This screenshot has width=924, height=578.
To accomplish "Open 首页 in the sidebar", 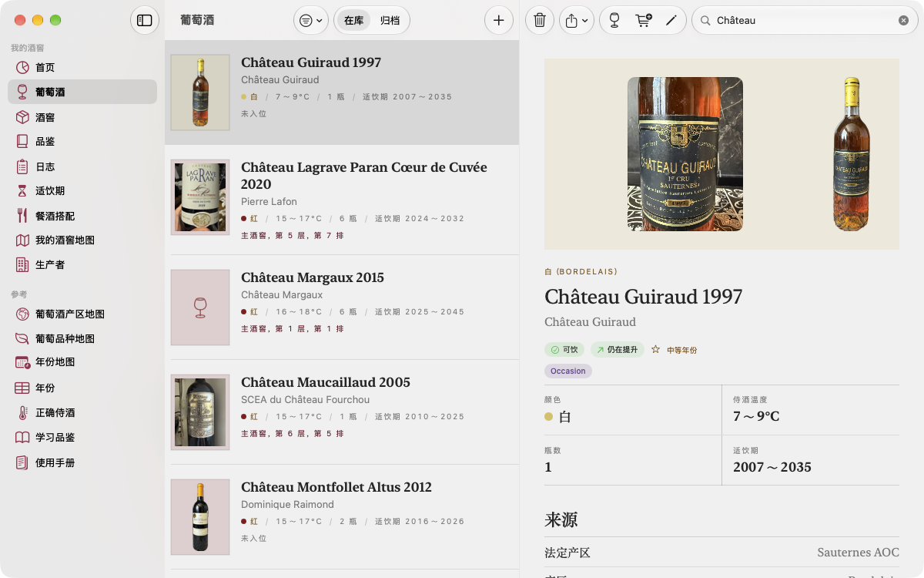I will tap(82, 67).
